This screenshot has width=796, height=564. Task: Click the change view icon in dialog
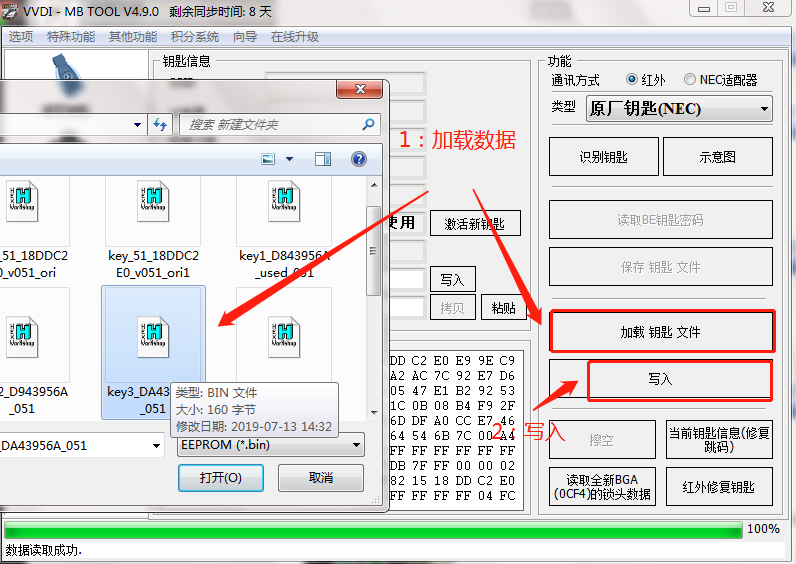(x=268, y=159)
